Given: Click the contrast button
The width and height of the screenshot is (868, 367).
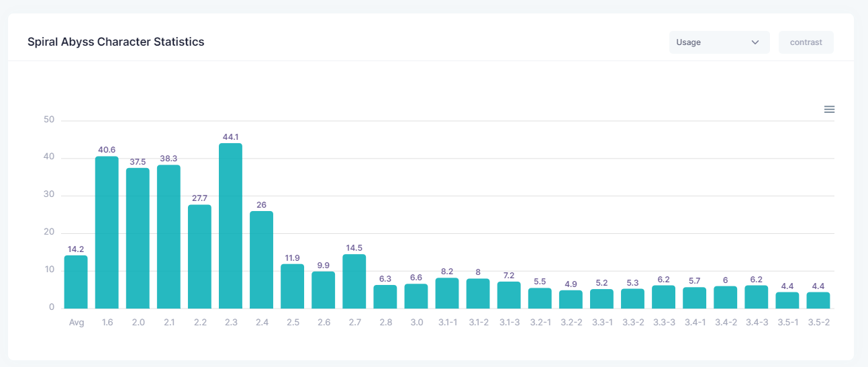Looking at the screenshot, I should point(806,42).
